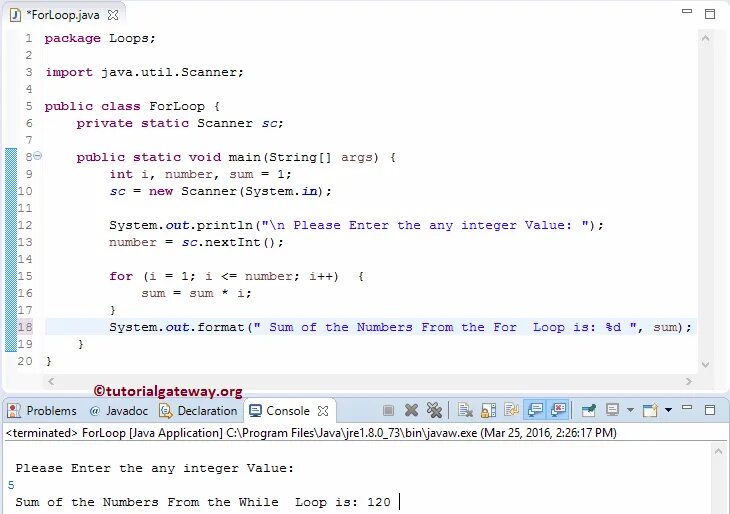
Task: Click line number 20 in the gutter
Action: (25, 361)
